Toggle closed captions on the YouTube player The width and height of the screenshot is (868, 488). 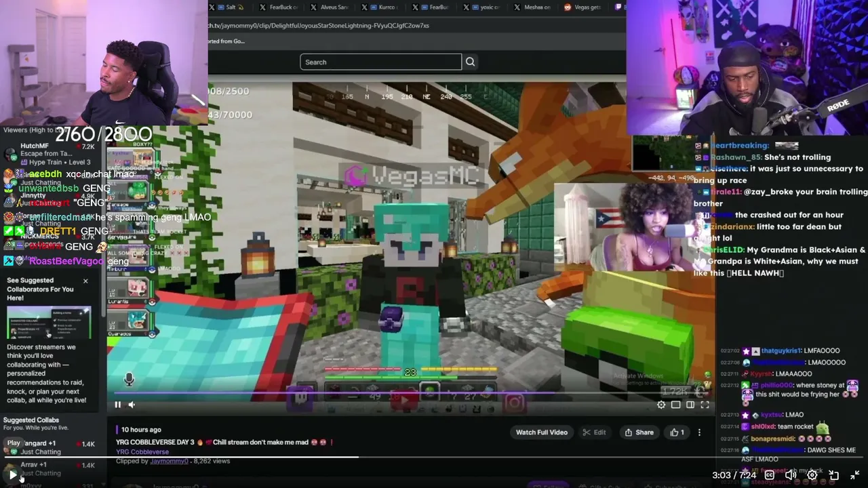770,475
